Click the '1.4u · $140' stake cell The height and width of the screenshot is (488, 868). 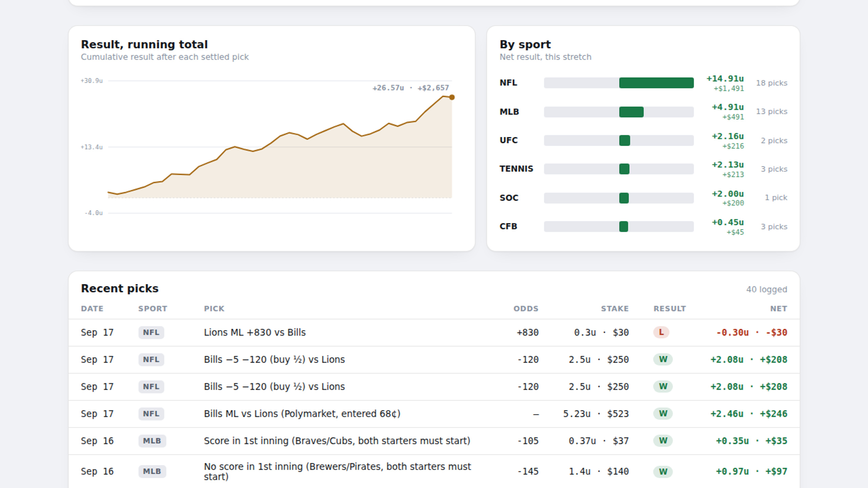tap(598, 471)
